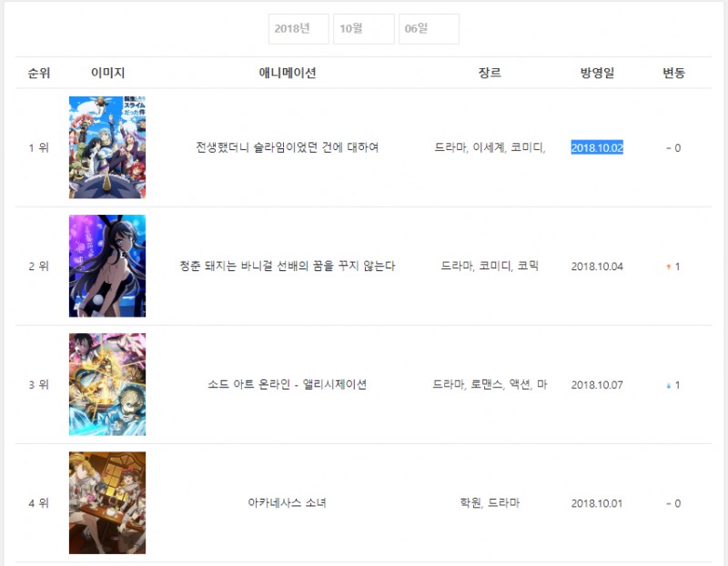The height and width of the screenshot is (566, 728).
Task: Click the 애니메이션 column header
Action: coord(287,73)
